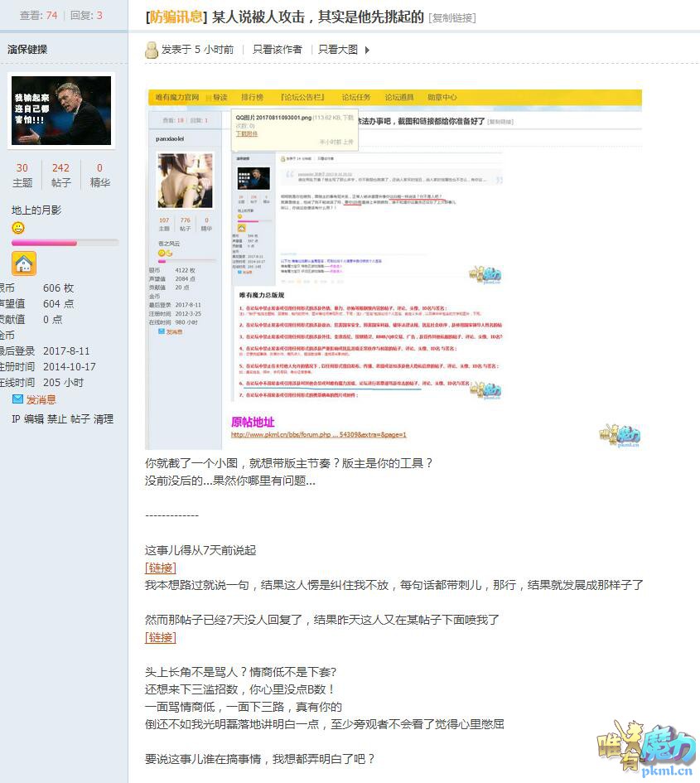Open the first [链接] in the post
The width and height of the screenshot is (700, 783).
coord(161,568)
